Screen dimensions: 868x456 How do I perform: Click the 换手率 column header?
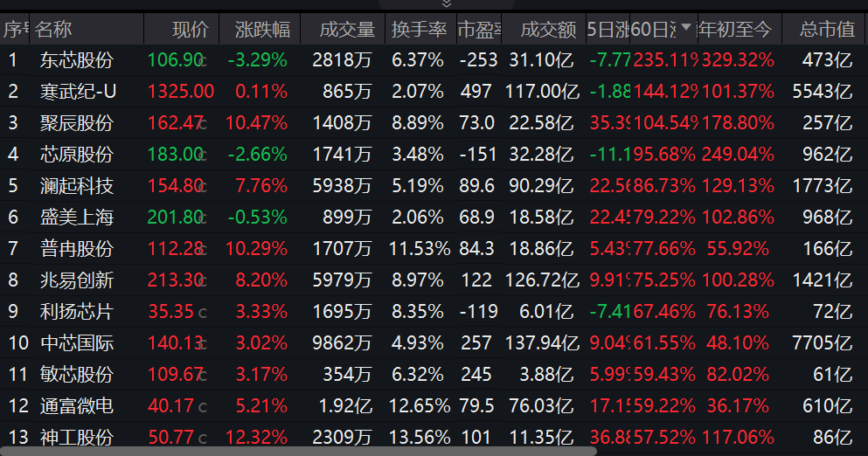[x=419, y=30]
